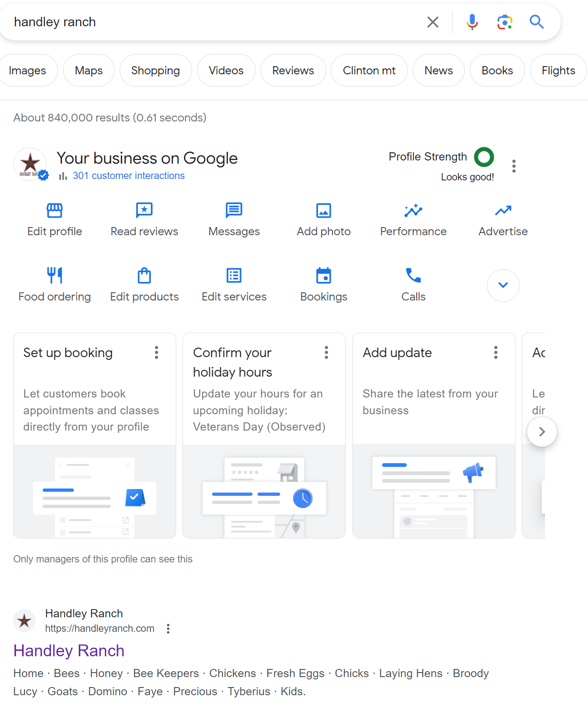Open options menu on Add update card

496,353
